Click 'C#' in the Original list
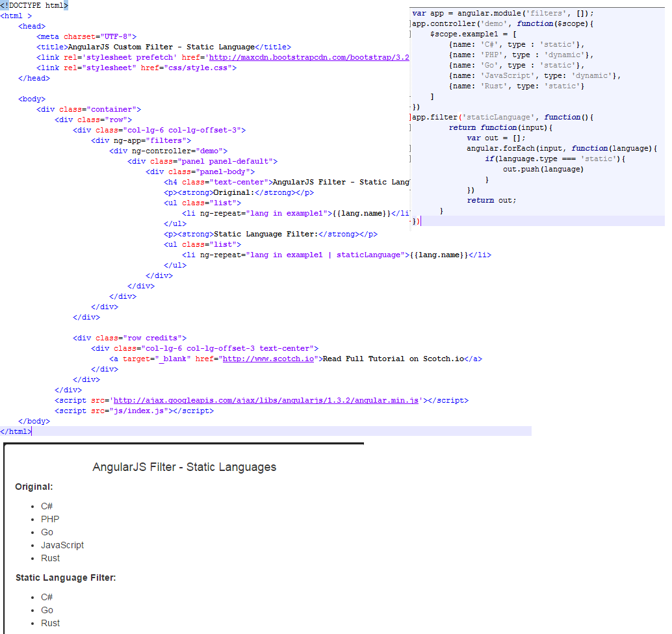The image size is (672, 634). point(47,506)
